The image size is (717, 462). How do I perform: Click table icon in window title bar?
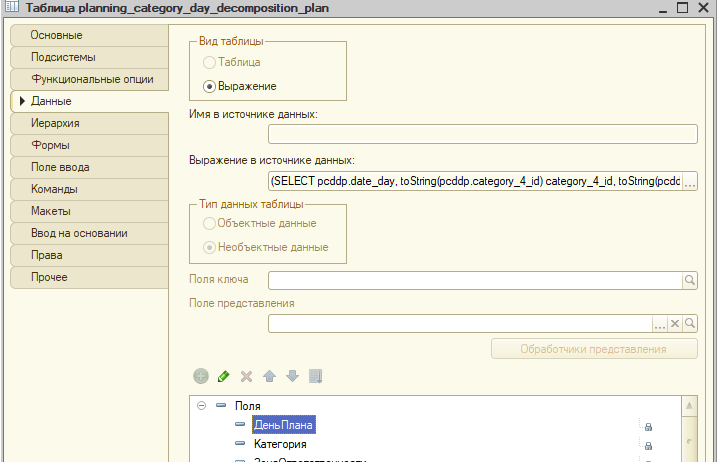point(11,7)
